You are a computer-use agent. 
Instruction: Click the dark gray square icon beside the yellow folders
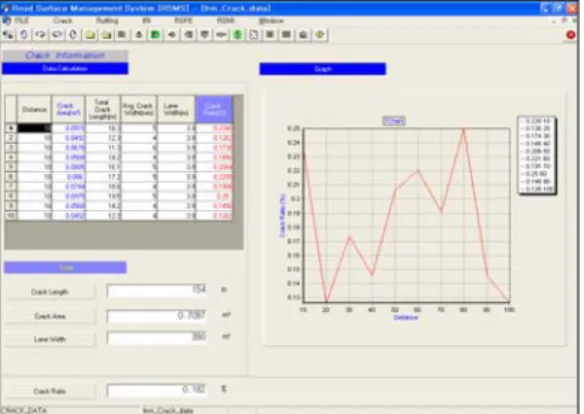tap(122, 35)
